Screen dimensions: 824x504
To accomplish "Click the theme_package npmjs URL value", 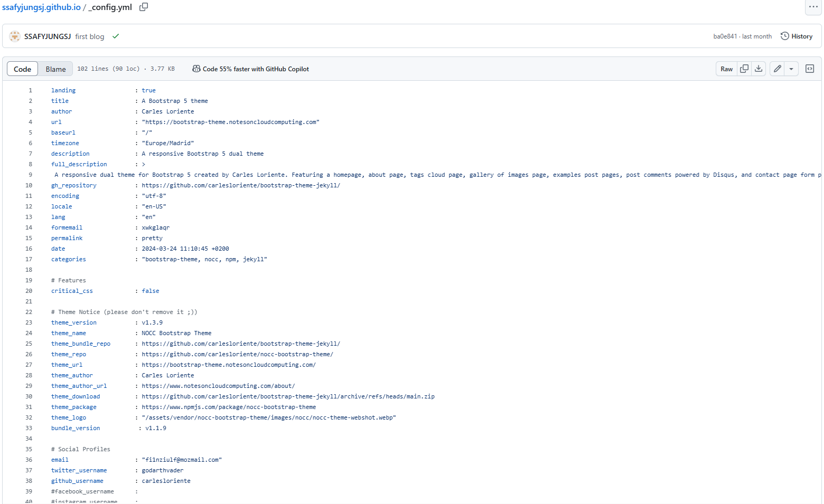I will click(x=229, y=407).
